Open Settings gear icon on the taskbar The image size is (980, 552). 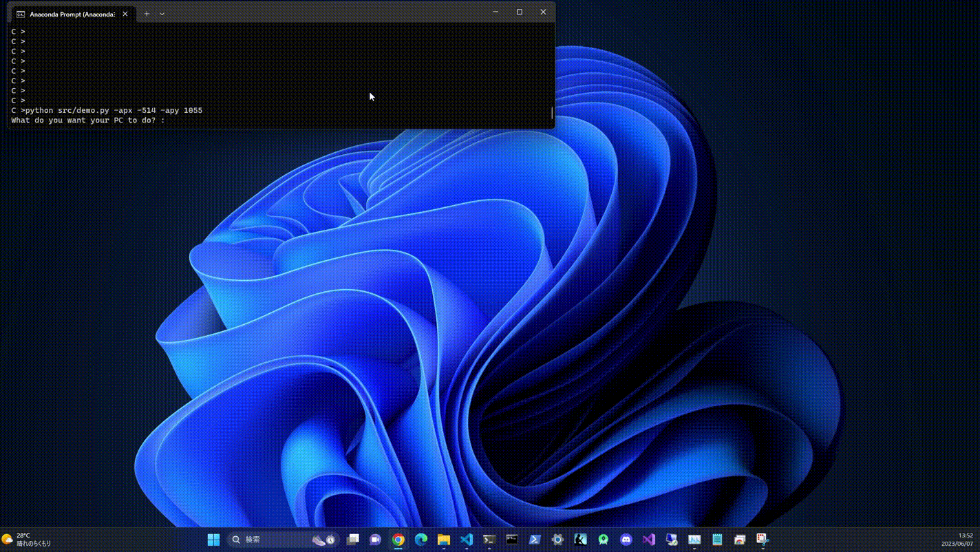(x=557, y=540)
